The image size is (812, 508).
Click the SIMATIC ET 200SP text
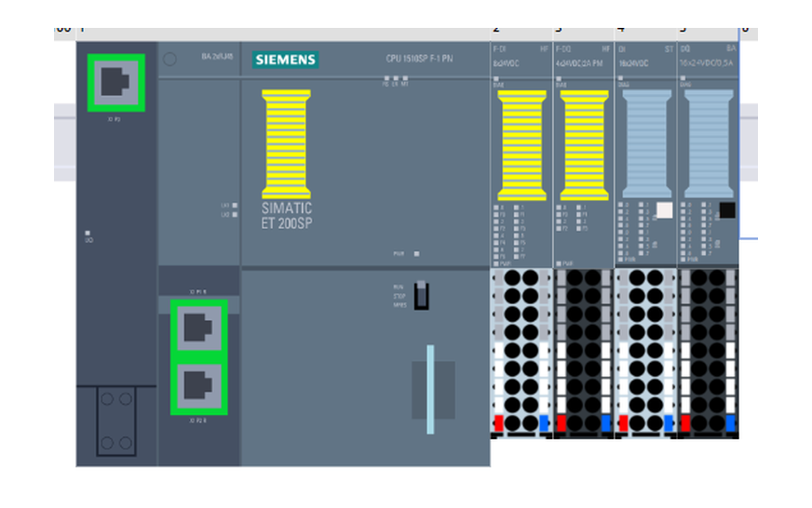click(287, 215)
